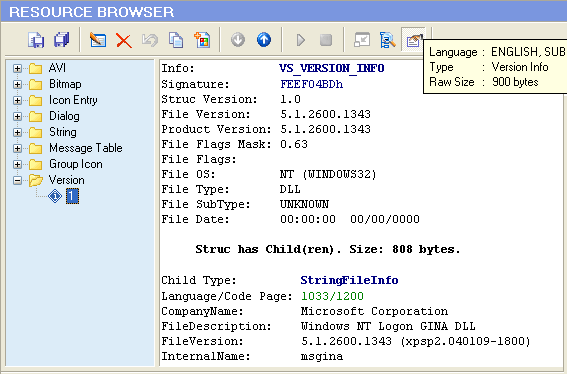Click the 1033/1200 language code page value
The image size is (567, 374).
click(332, 296)
